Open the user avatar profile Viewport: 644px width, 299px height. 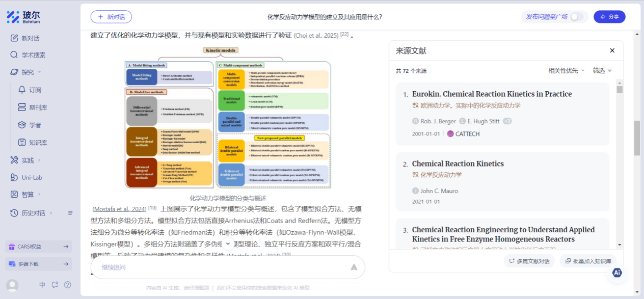(12, 285)
